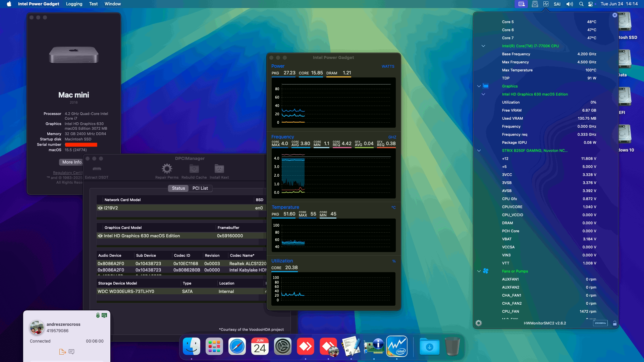Open the file transfer icon in connection window
The width and height of the screenshot is (644, 362).
click(62, 352)
